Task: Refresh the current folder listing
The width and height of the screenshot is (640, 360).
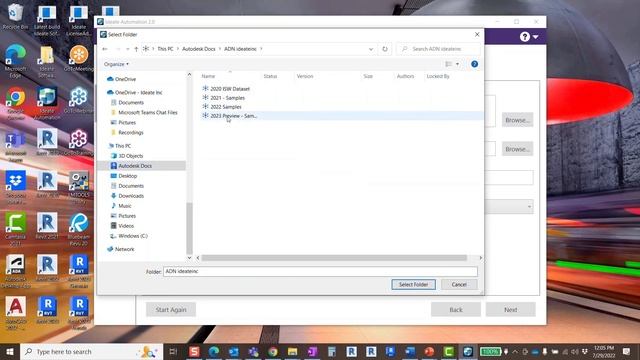Action: coord(385,49)
